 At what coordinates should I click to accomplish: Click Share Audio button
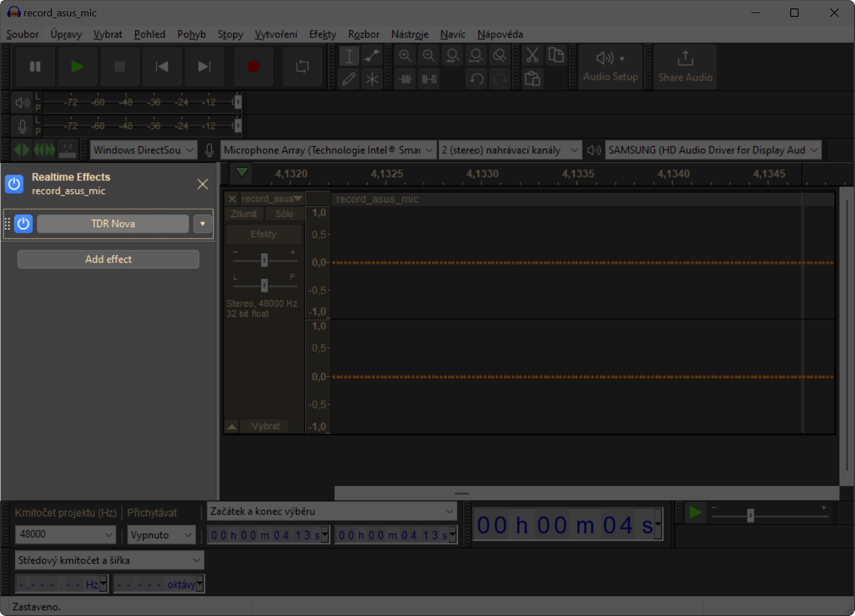(685, 67)
